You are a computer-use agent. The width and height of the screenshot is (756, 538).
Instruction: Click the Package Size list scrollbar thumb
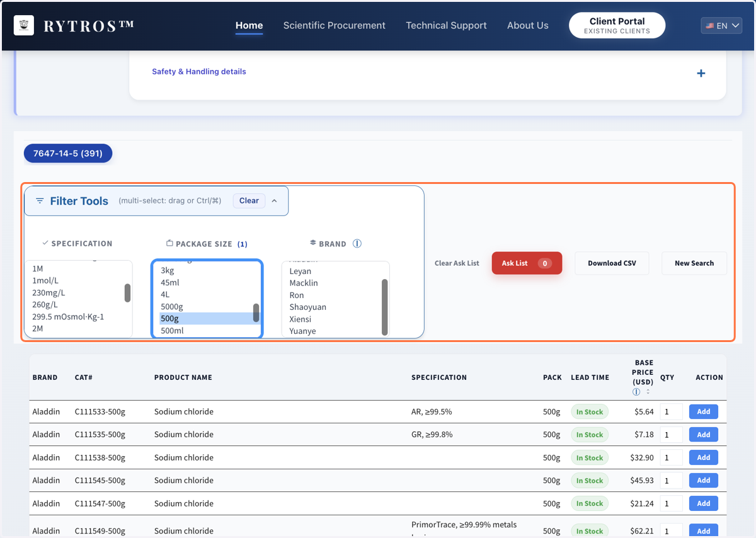click(256, 312)
